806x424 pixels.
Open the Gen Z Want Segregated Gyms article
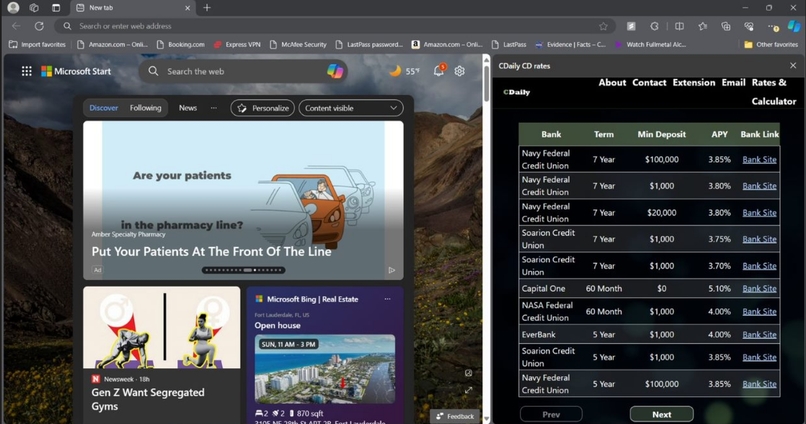pos(148,399)
